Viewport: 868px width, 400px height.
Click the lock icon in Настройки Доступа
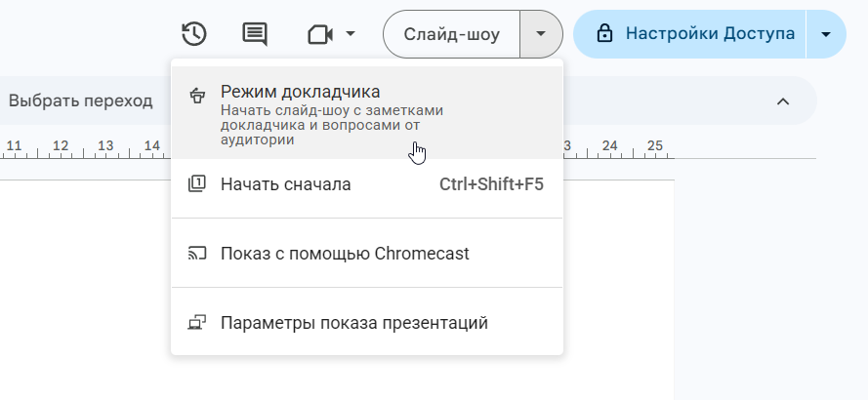pos(604,34)
